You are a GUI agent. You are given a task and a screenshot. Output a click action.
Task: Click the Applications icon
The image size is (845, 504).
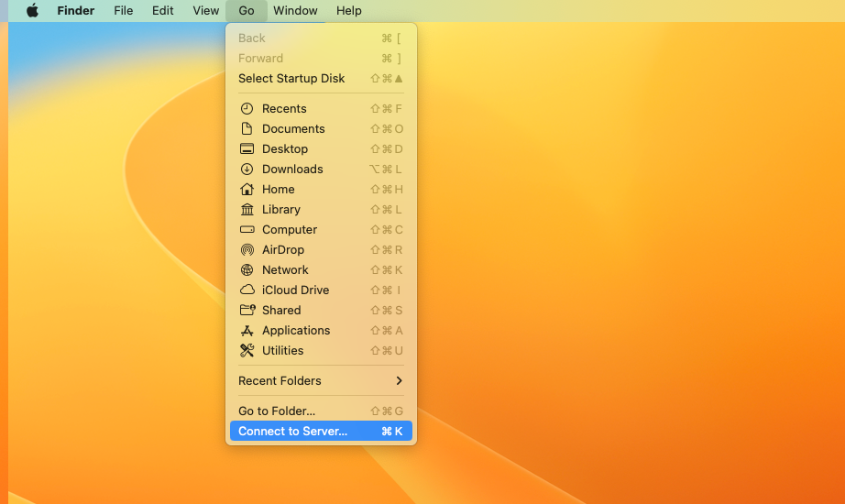(247, 330)
